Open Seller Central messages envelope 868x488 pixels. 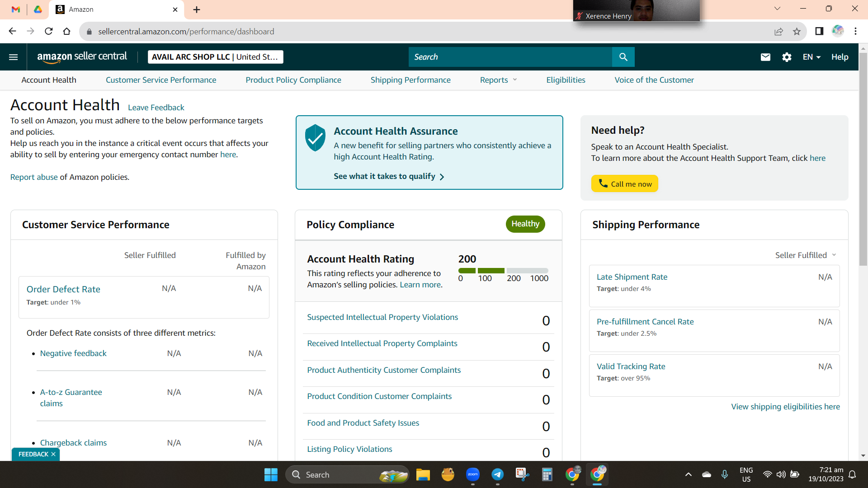coord(765,57)
